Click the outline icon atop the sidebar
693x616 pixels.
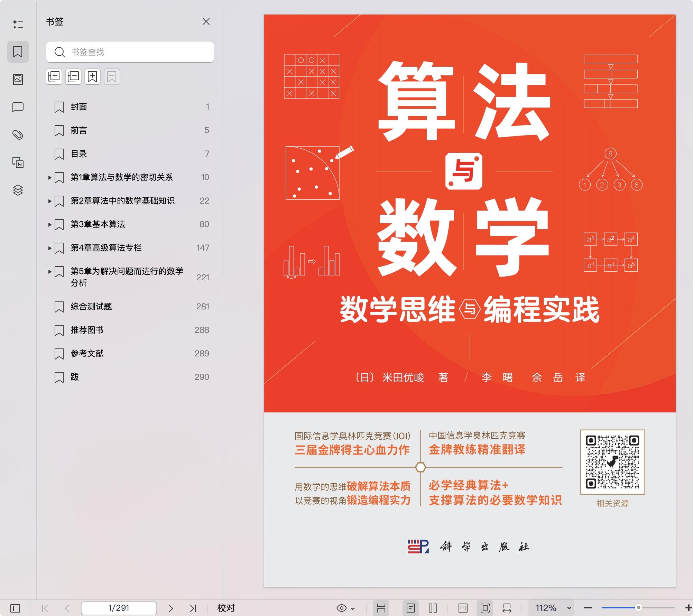(x=19, y=24)
